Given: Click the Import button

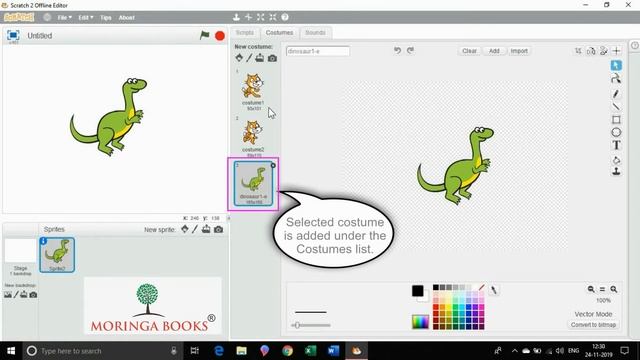Looking at the screenshot, I should pyautogui.click(x=519, y=51).
